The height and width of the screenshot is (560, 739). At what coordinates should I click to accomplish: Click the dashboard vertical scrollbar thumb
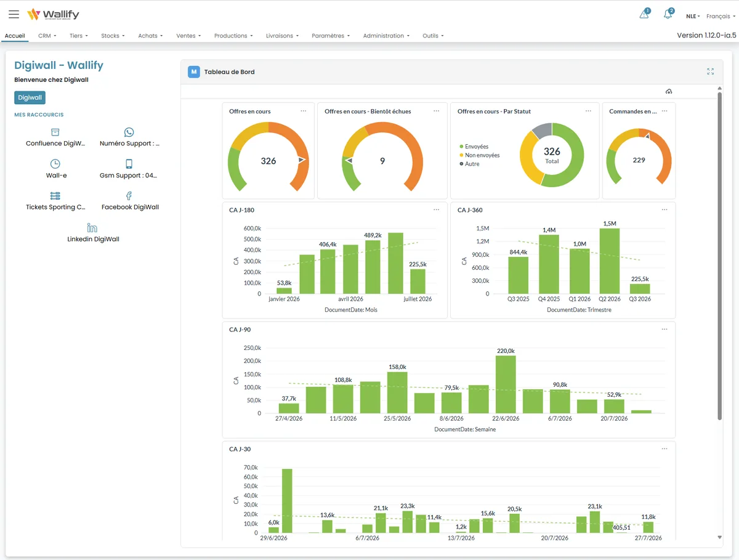click(x=719, y=256)
